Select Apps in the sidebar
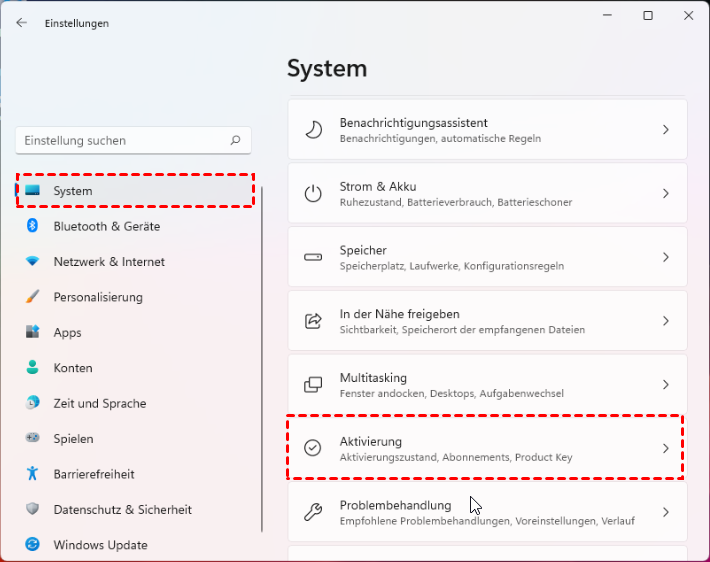This screenshot has width=710, height=562. pos(68,333)
